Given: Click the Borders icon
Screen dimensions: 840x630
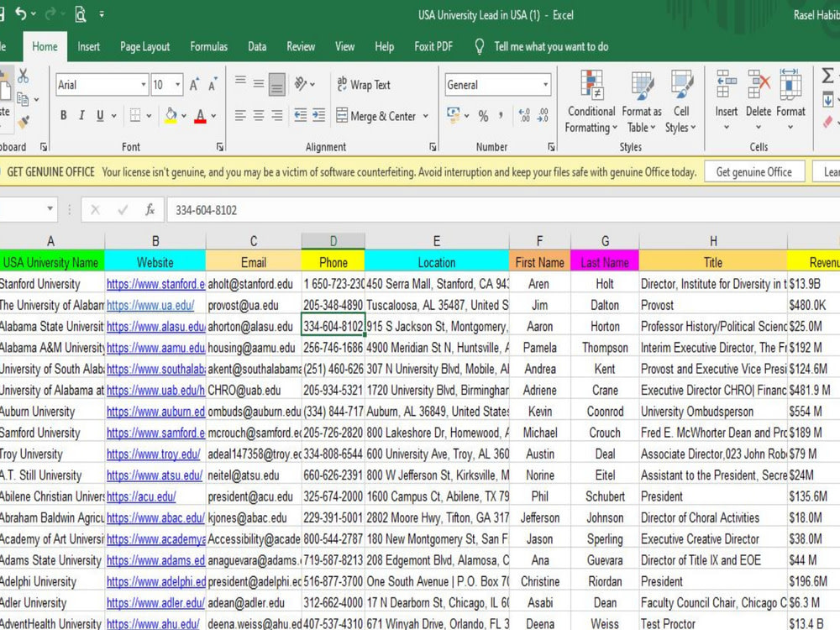Looking at the screenshot, I should 135,115.
